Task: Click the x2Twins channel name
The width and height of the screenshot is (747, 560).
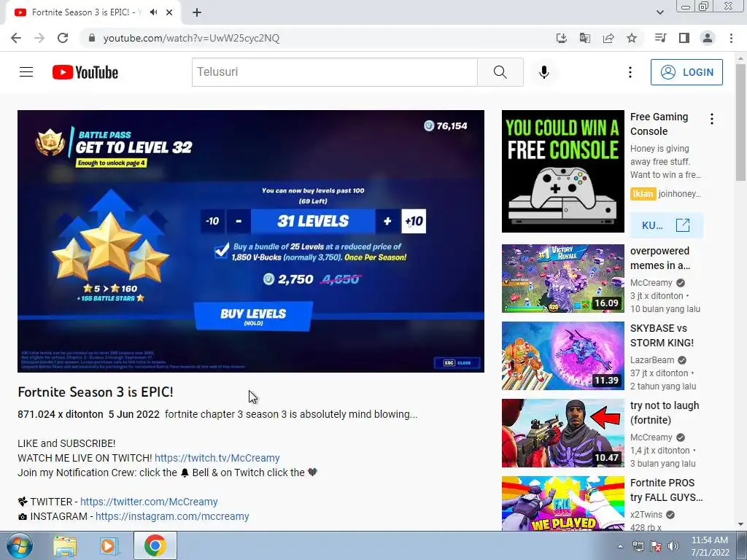Action: tap(646, 515)
